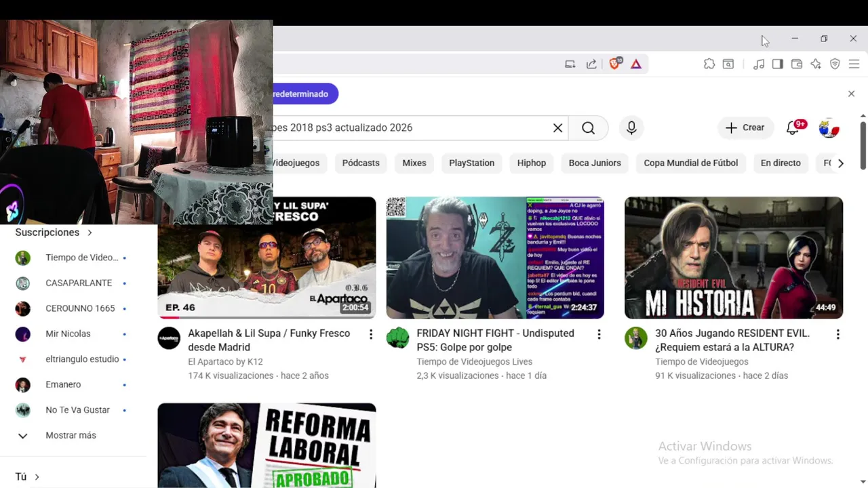Select the Videojuegos filter chip
The height and width of the screenshot is (488, 868).
pos(298,163)
